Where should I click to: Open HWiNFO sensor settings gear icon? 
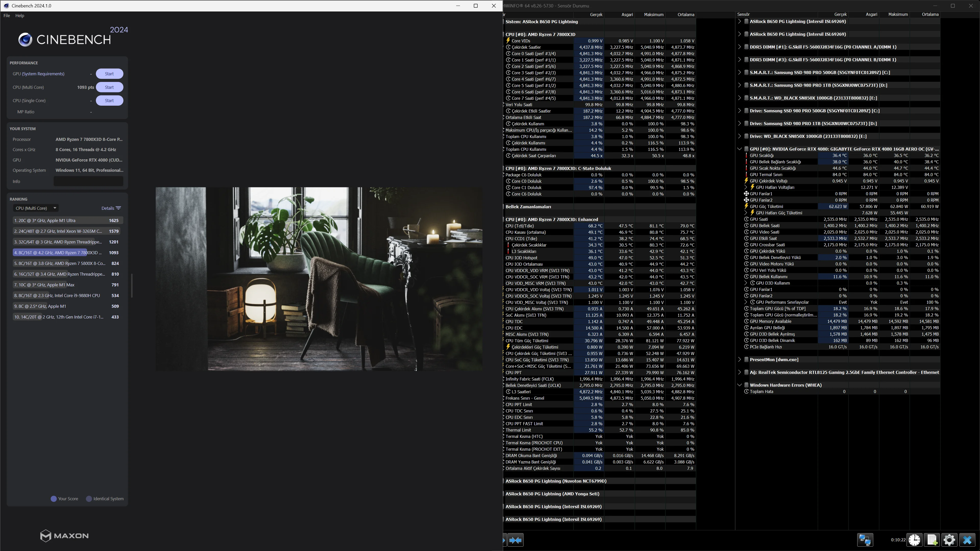949,540
